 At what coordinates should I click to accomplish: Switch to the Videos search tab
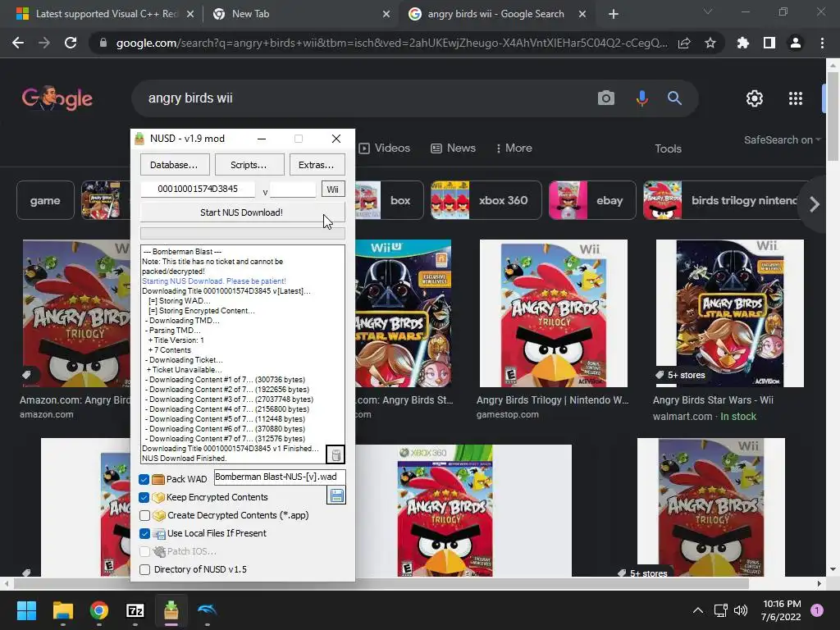[x=385, y=148]
